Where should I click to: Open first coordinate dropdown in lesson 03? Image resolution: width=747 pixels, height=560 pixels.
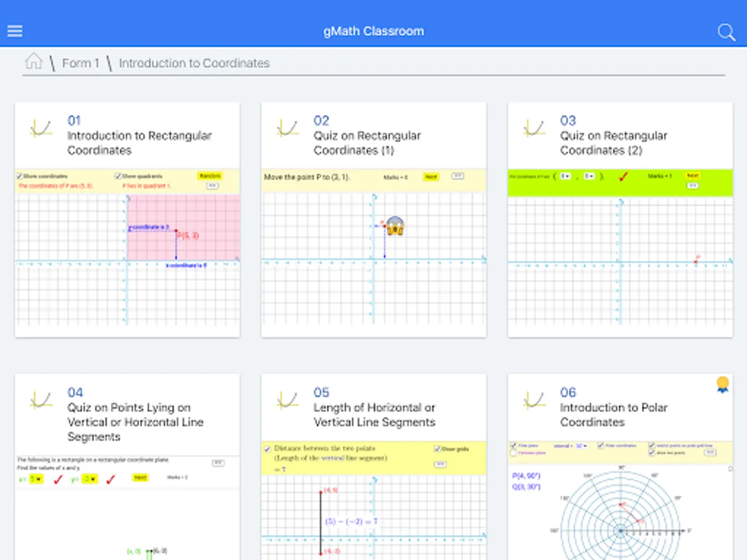[565, 177]
